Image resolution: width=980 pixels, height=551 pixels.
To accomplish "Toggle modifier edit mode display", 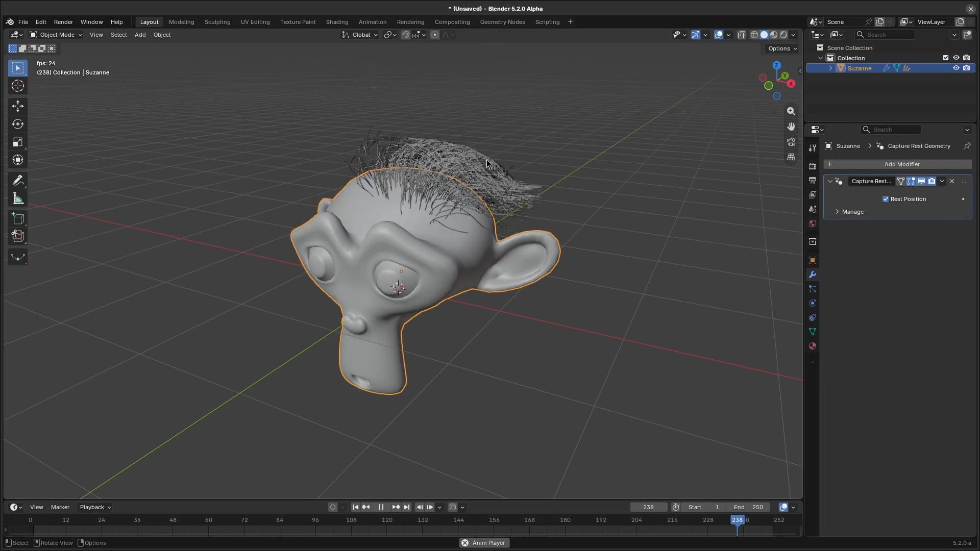I will pos(911,181).
